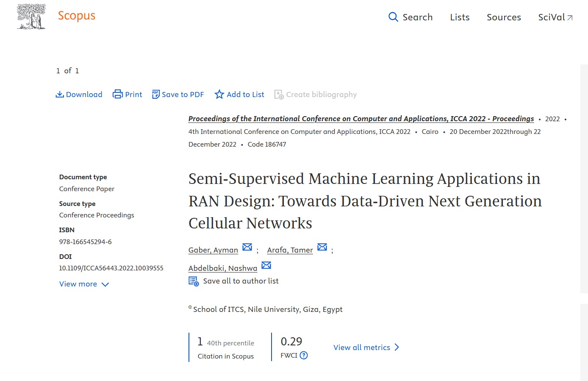This screenshot has height=381, width=588.
Task: Click Create bibliography option
Action: (x=316, y=95)
